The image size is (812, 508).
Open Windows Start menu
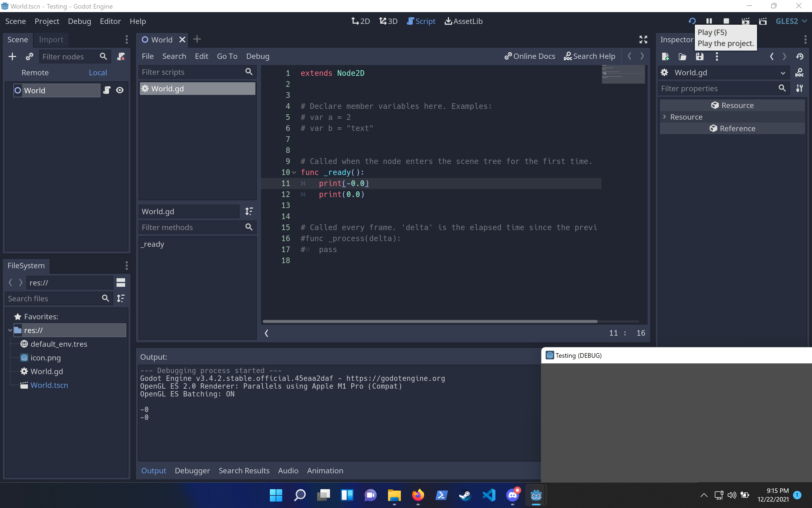point(276,495)
